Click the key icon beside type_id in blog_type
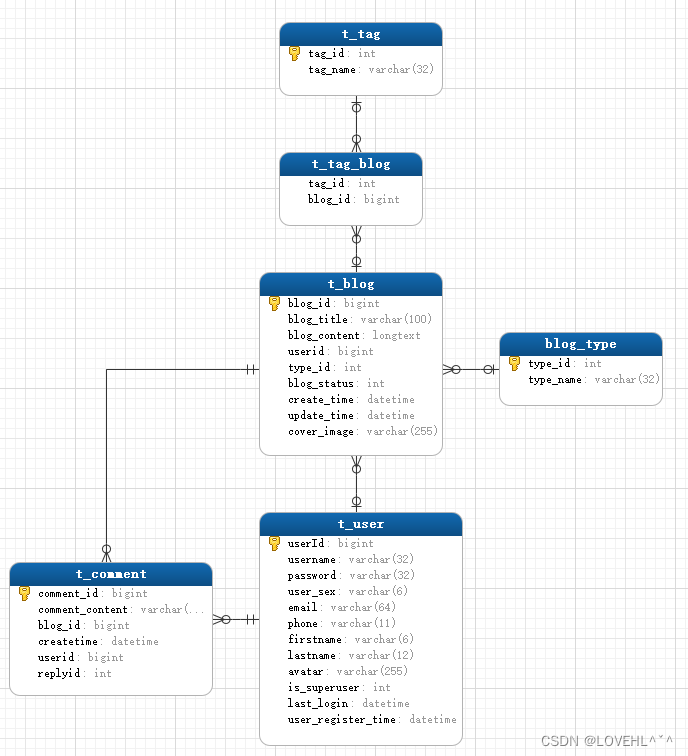 [x=514, y=363]
